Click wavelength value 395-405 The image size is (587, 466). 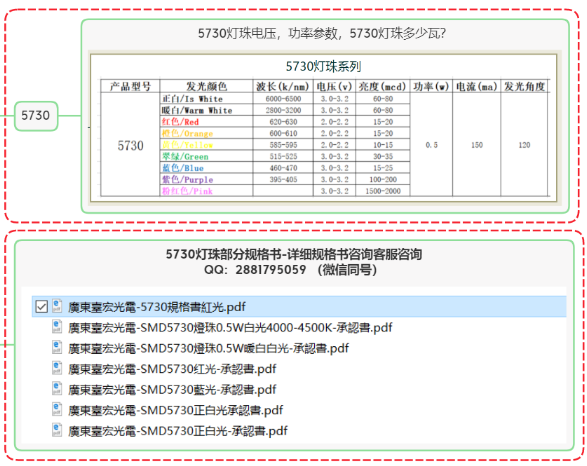pyautogui.click(x=283, y=180)
